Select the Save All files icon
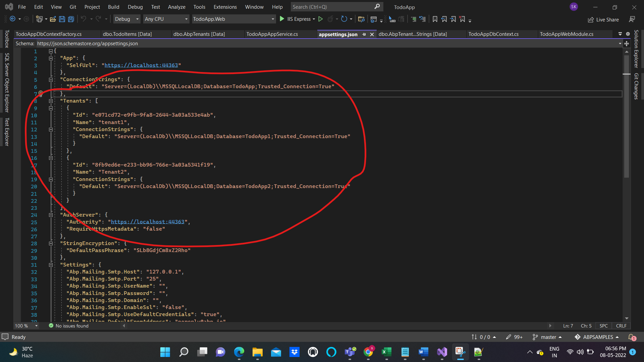This screenshot has height=362, width=644. pos(71,19)
